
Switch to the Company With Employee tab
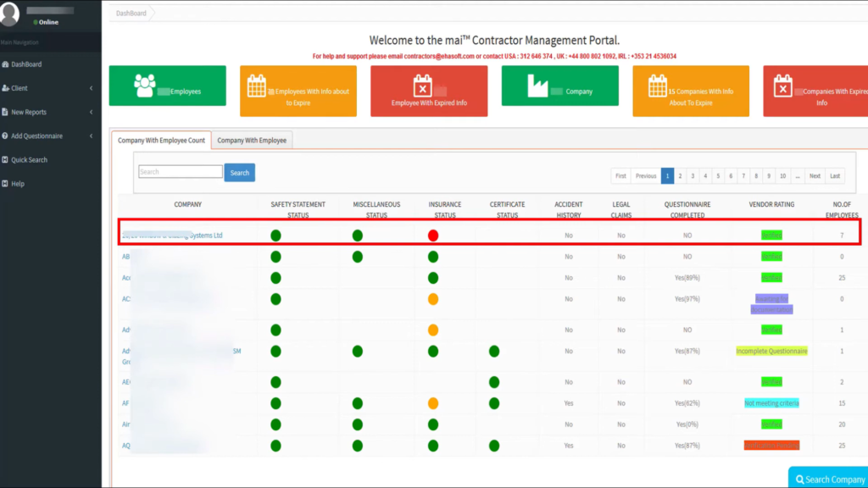(253, 139)
